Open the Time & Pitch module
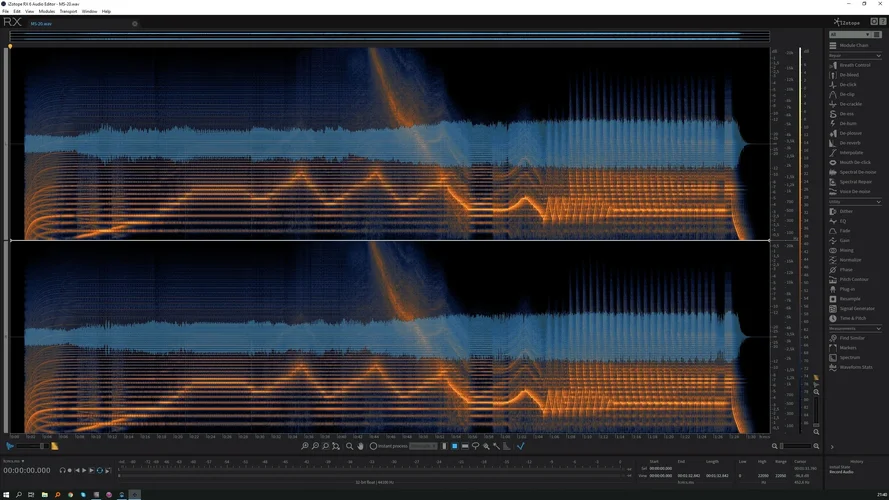889x500 pixels. point(852,318)
